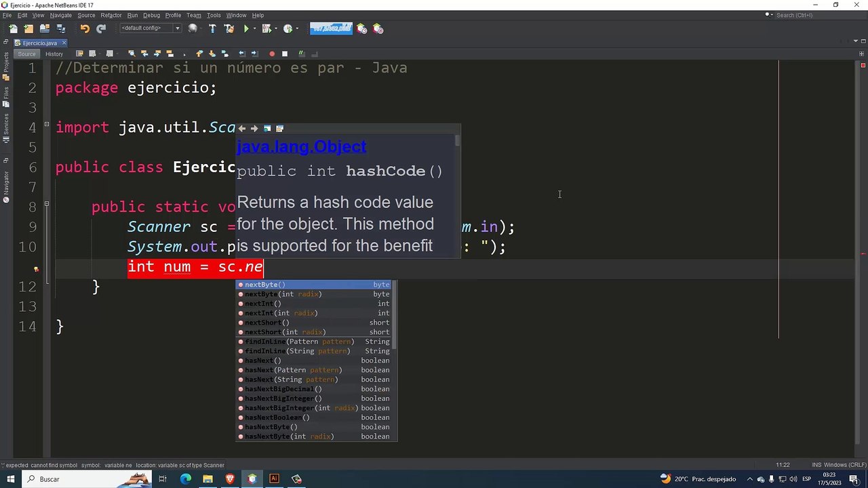Image resolution: width=868 pixels, height=488 pixels.
Task: Toggle the Services side panel
Action: (x=5, y=127)
